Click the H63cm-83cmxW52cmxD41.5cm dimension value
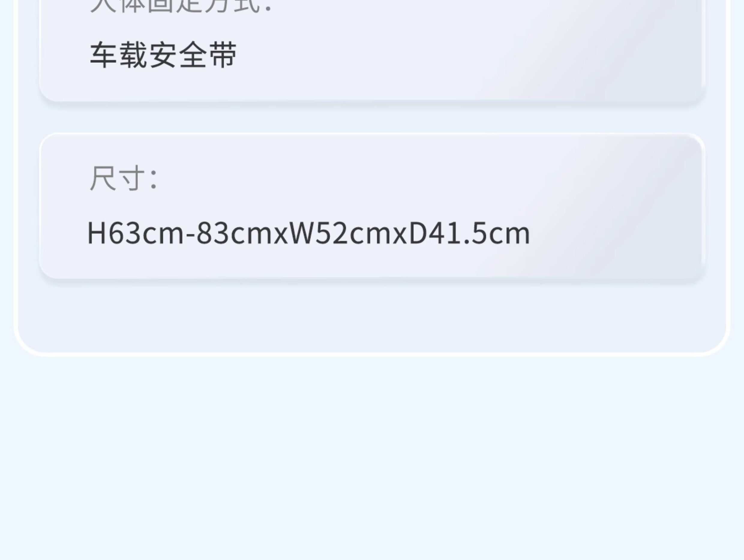This screenshot has width=744, height=560. [308, 233]
